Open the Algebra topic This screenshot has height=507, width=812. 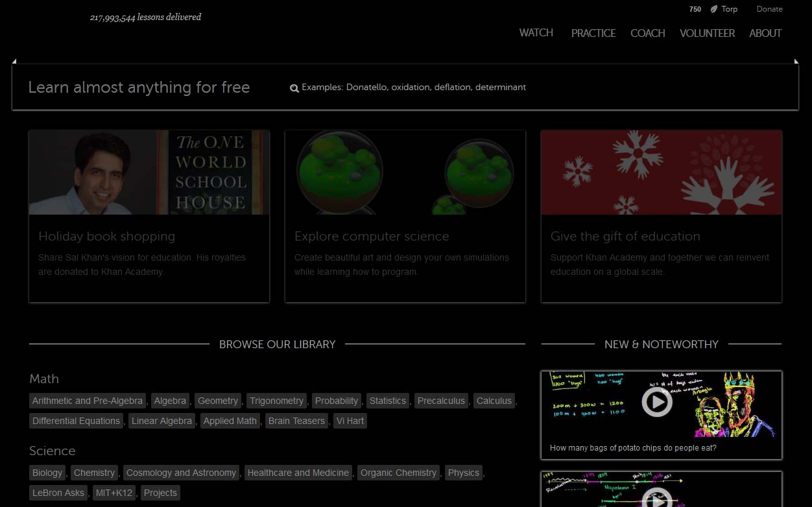pos(170,401)
